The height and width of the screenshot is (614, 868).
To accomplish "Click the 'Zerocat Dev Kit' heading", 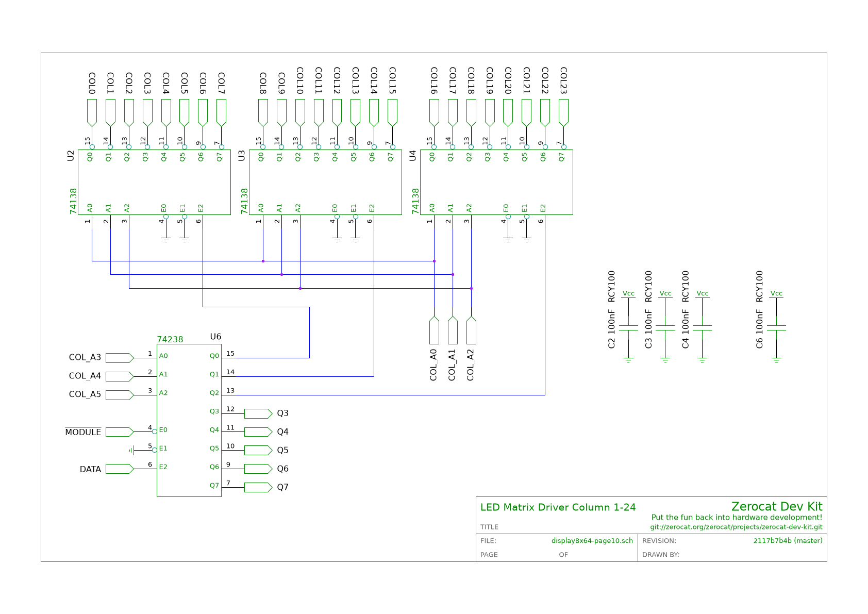I will 777,506.
